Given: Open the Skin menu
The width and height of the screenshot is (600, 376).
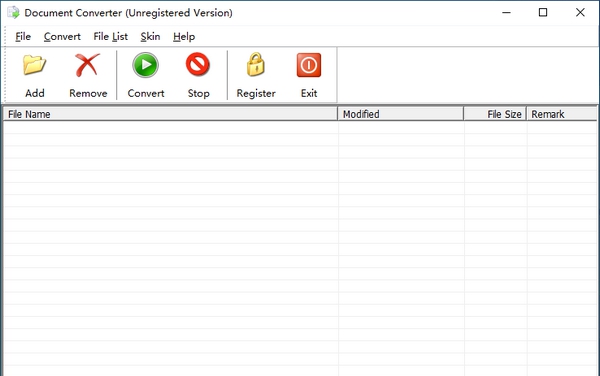Looking at the screenshot, I should (150, 37).
